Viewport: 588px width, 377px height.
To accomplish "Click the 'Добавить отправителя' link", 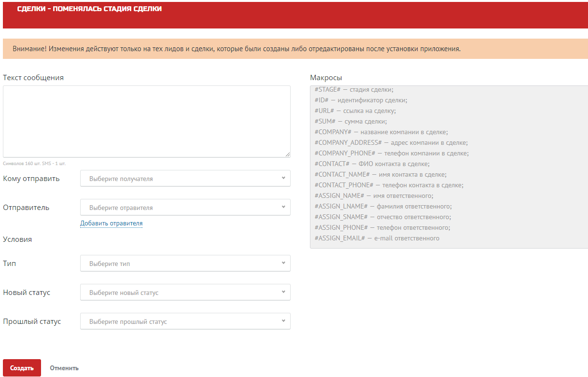I will 112,223.
